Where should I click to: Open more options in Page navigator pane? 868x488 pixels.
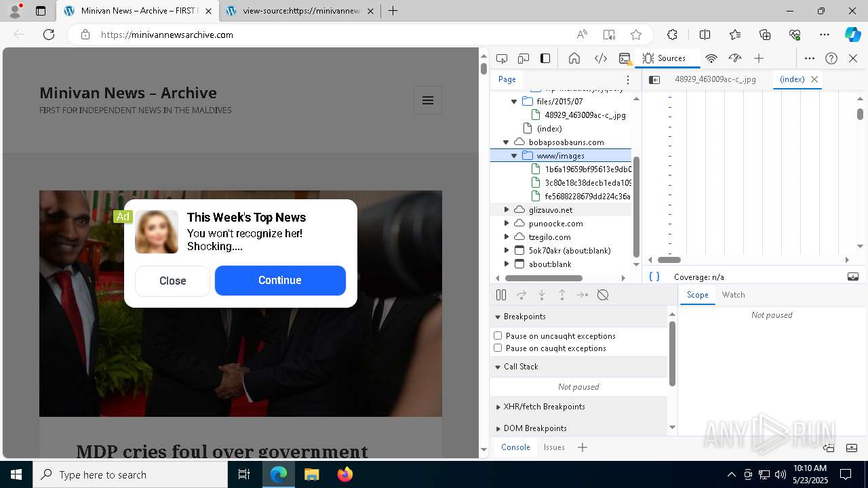coord(628,79)
